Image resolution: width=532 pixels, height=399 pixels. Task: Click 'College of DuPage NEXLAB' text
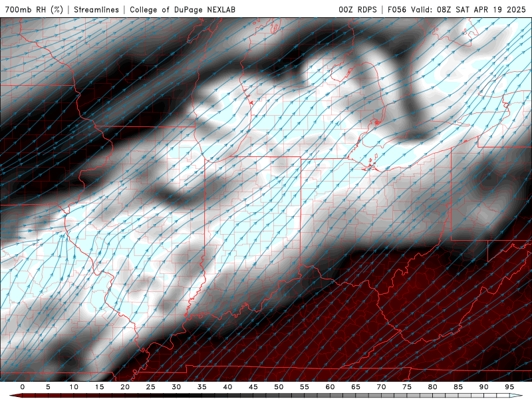click(182, 10)
